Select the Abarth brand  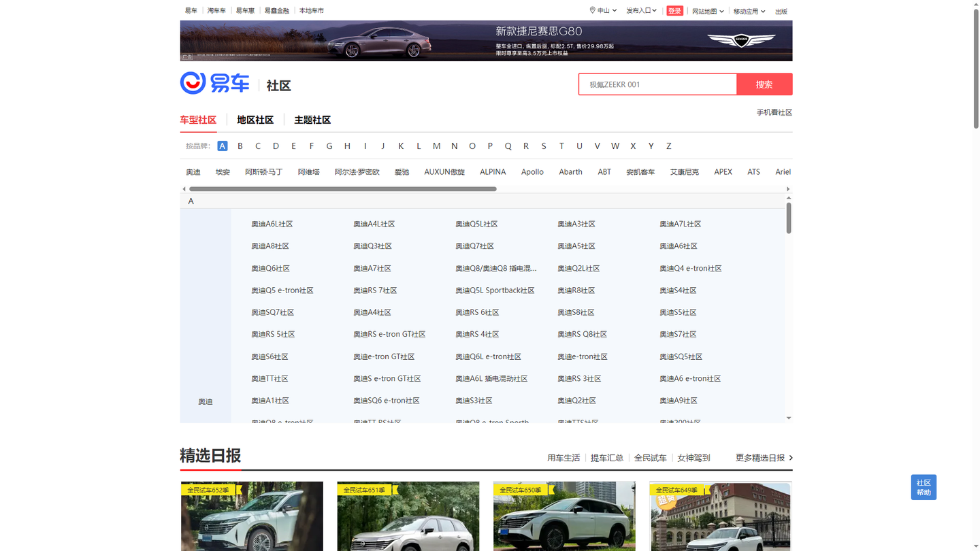570,172
